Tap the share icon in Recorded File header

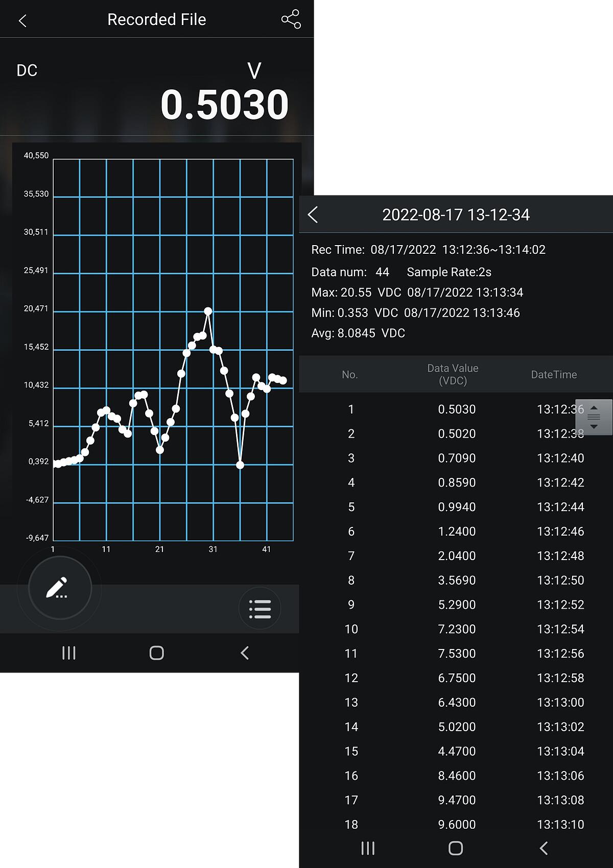point(291,19)
